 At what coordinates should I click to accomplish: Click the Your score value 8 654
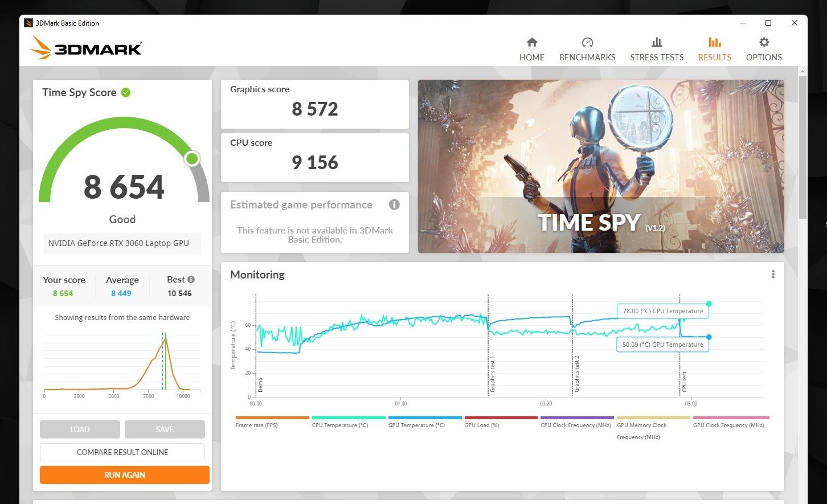pos(63,293)
